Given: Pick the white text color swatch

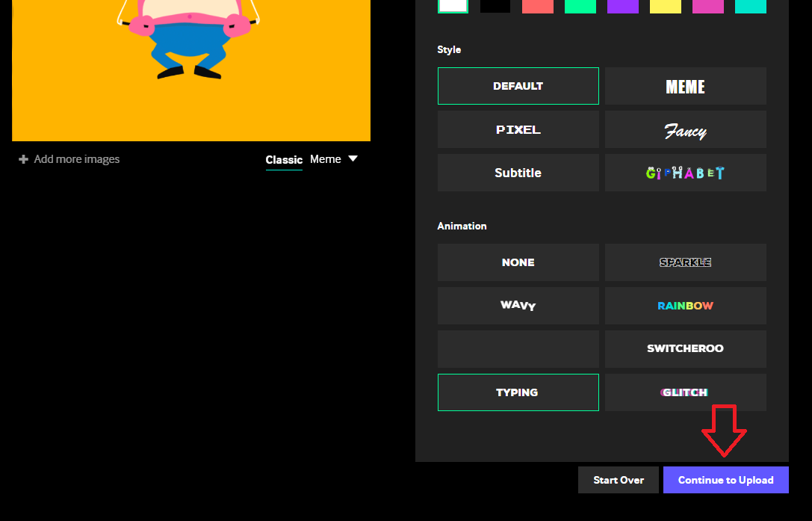Looking at the screenshot, I should click(x=453, y=6).
